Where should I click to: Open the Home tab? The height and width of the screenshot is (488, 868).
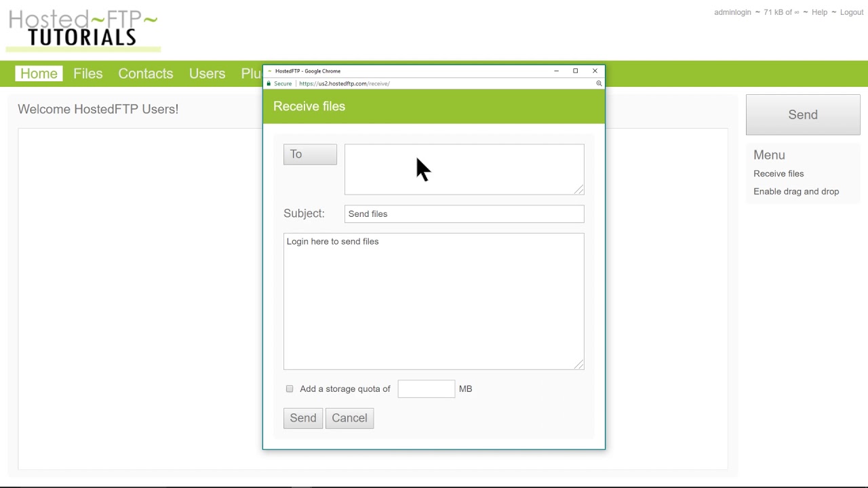click(x=39, y=74)
